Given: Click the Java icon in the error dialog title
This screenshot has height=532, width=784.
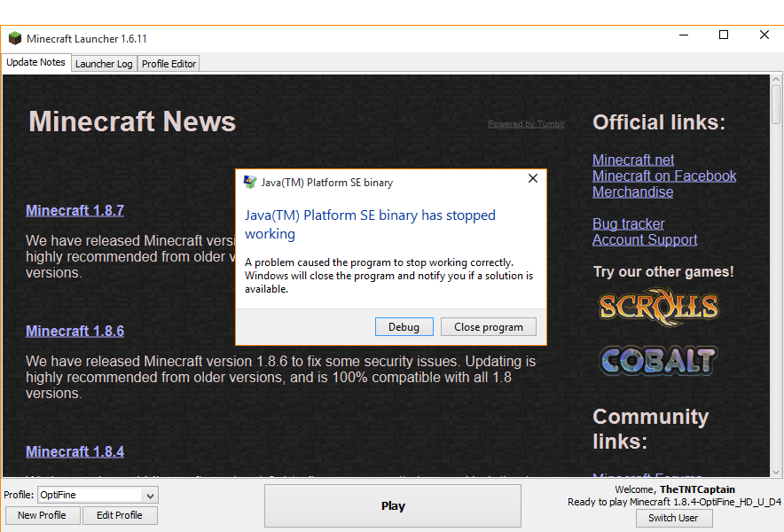Looking at the screenshot, I should (x=250, y=182).
